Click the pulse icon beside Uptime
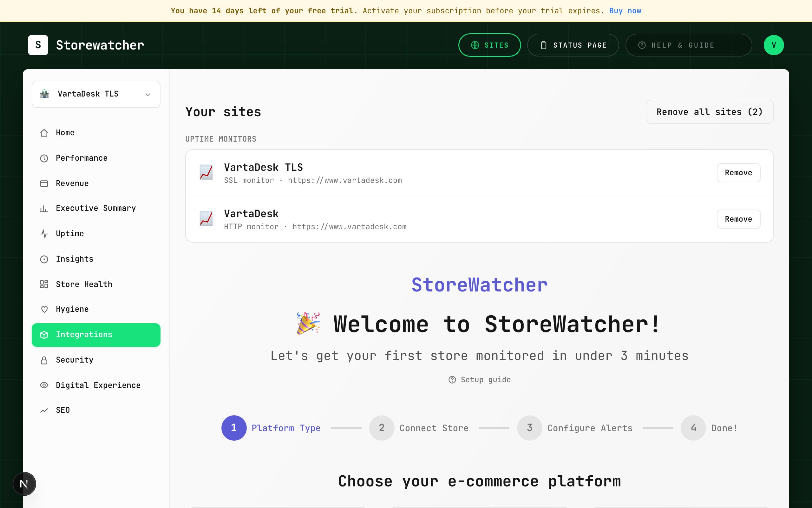The width and height of the screenshot is (812, 508). pyautogui.click(x=44, y=234)
